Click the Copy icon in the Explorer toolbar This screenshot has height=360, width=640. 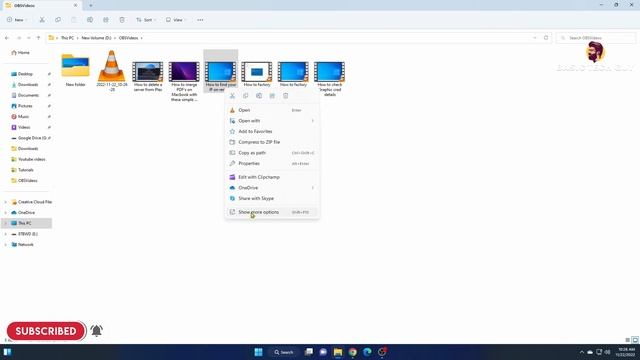point(58,20)
